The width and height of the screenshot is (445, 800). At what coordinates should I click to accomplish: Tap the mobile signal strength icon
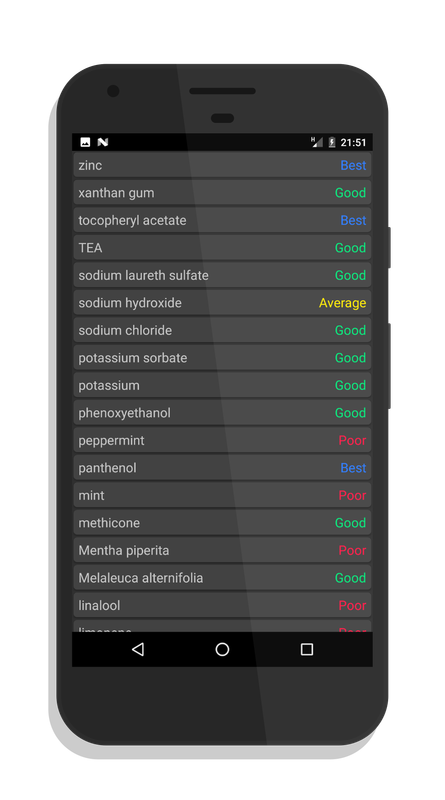[316, 142]
